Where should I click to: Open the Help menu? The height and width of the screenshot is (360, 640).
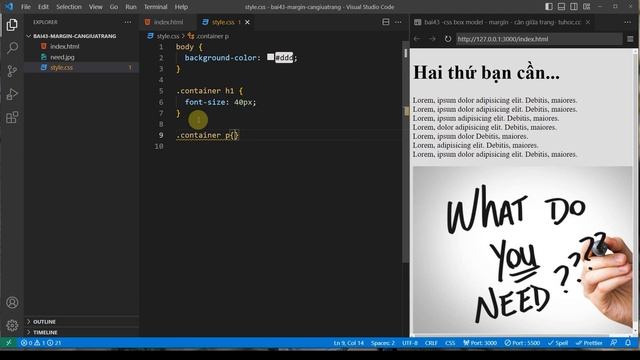(181, 7)
